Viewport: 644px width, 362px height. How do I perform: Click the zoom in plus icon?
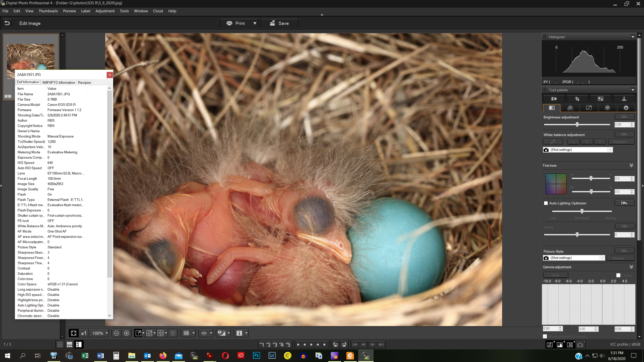(x=127, y=333)
